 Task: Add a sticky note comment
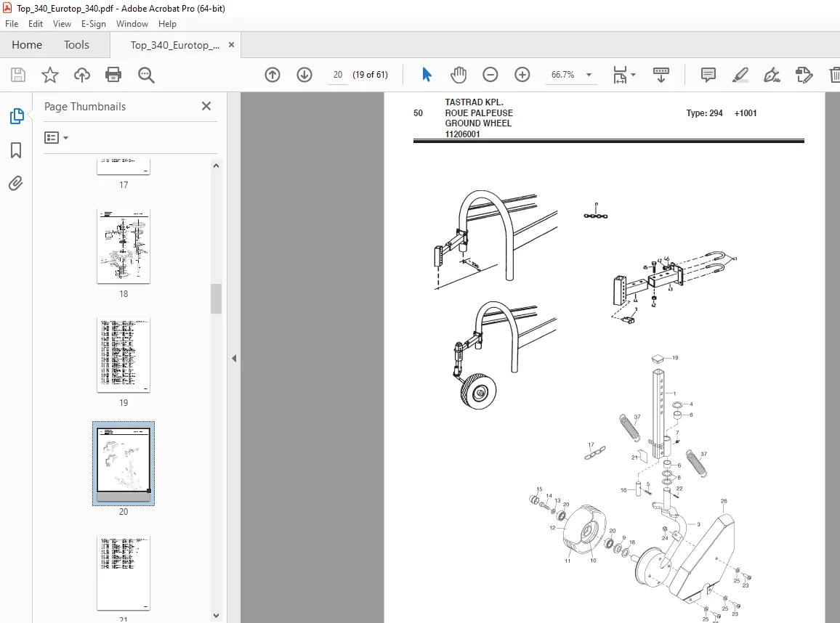[x=708, y=75]
